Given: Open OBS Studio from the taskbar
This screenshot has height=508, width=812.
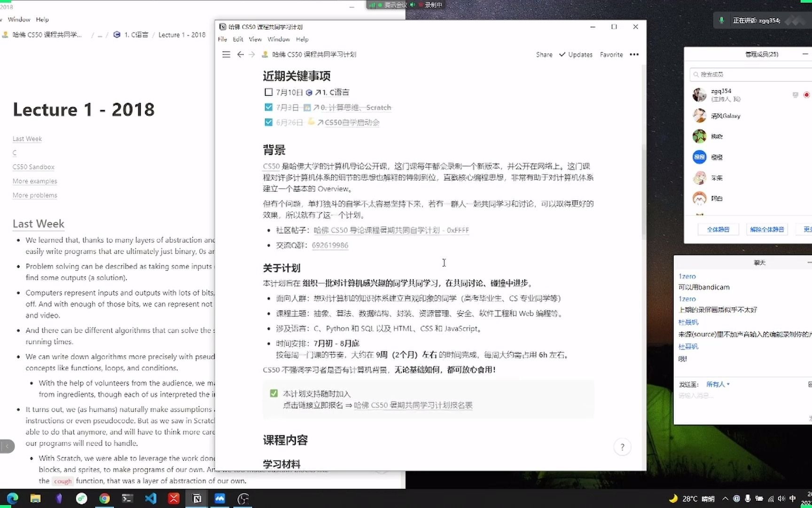Looking at the screenshot, I should pos(243,499).
